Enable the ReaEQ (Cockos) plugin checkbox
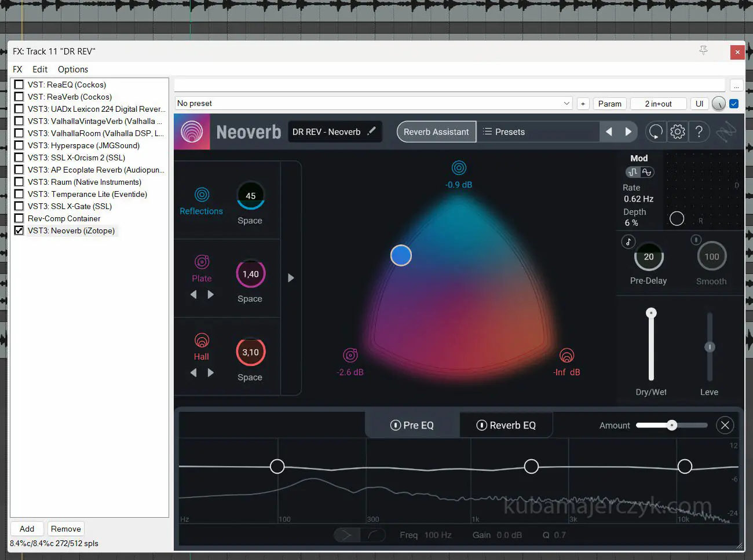The height and width of the screenshot is (560, 753). point(19,85)
